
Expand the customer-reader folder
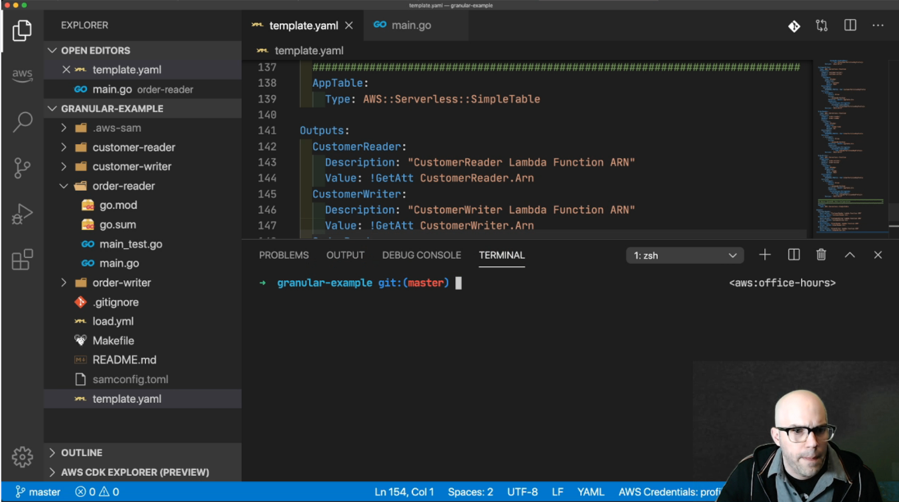(133, 147)
